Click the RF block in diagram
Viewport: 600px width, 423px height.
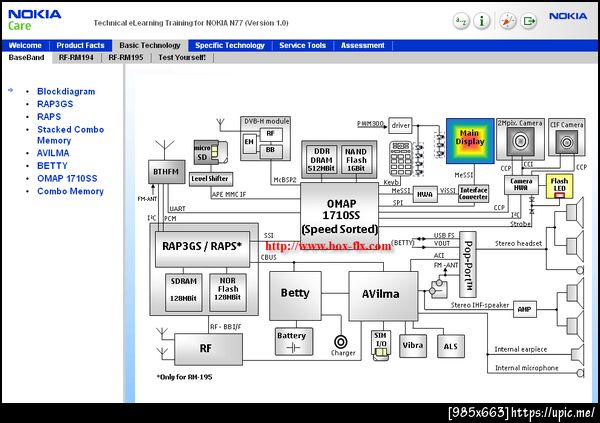point(208,349)
